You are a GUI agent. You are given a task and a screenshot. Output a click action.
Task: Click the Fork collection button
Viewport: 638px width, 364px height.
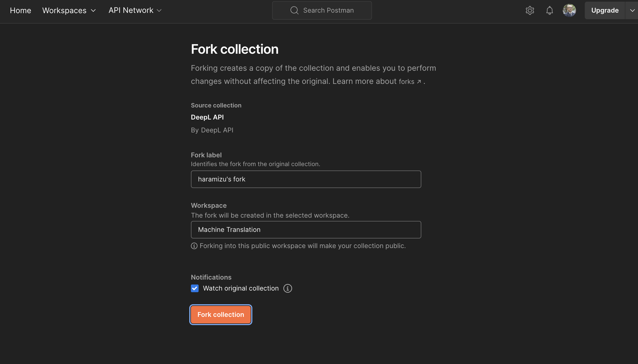click(221, 314)
